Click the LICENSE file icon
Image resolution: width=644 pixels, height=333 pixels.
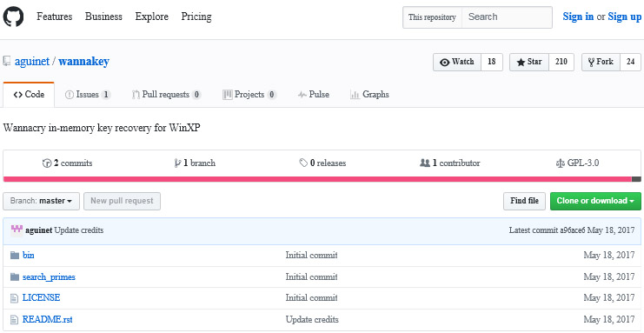coord(15,298)
